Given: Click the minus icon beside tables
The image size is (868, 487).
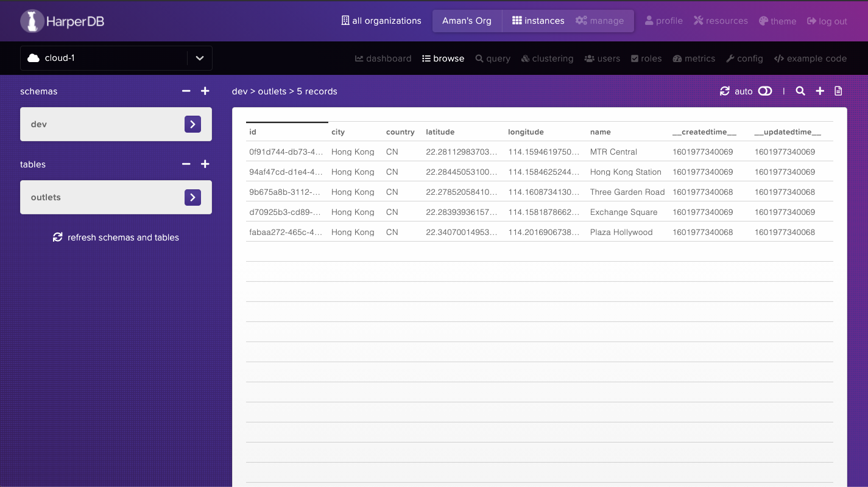Looking at the screenshot, I should pos(186,164).
